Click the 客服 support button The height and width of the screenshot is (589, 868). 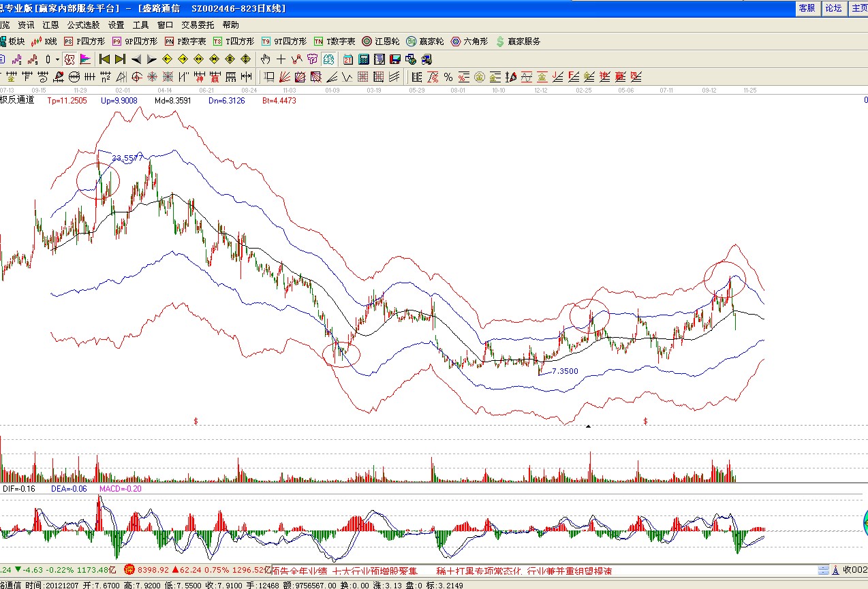807,8
